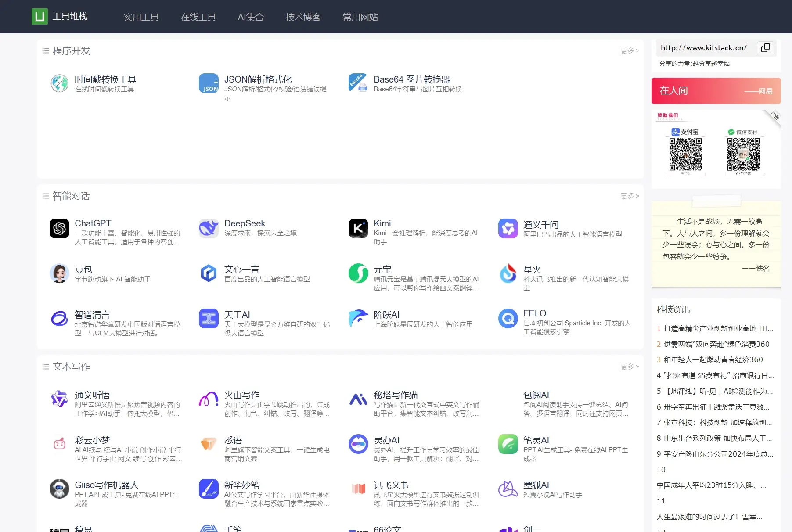Launch ChatGPT via its logo icon

[x=59, y=228]
